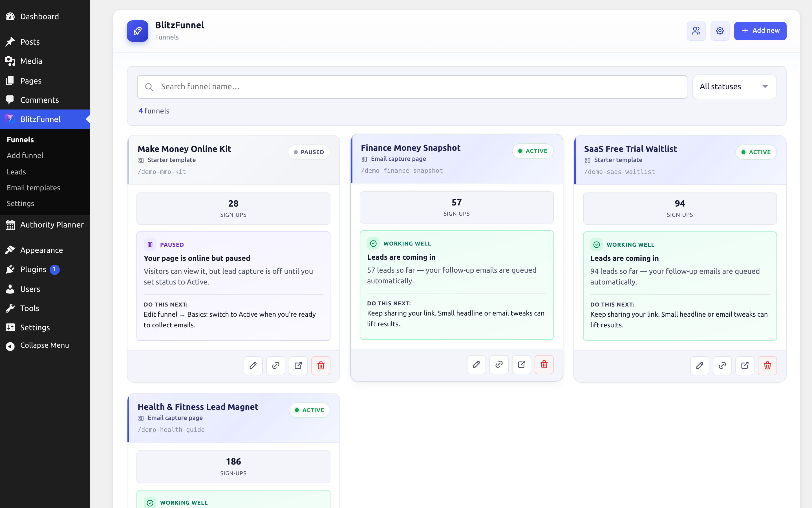Click the /demo-health-guide slug text
Screen dimensions: 812x508
point(171,430)
